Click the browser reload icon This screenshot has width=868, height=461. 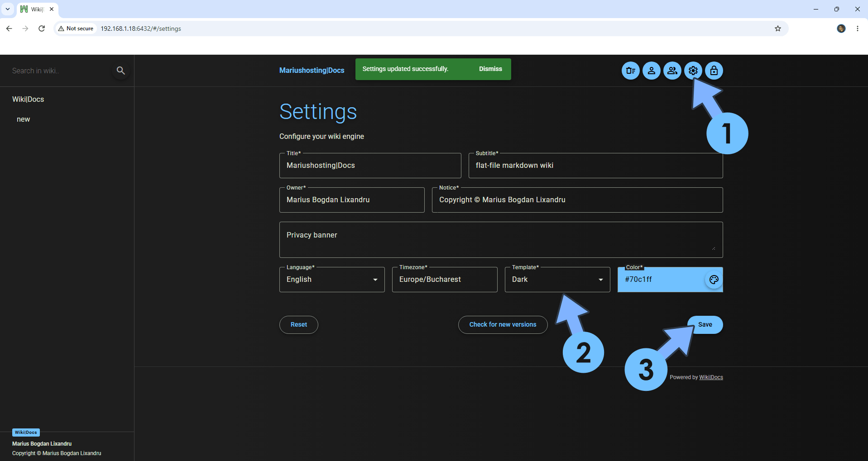[x=42, y=29]
